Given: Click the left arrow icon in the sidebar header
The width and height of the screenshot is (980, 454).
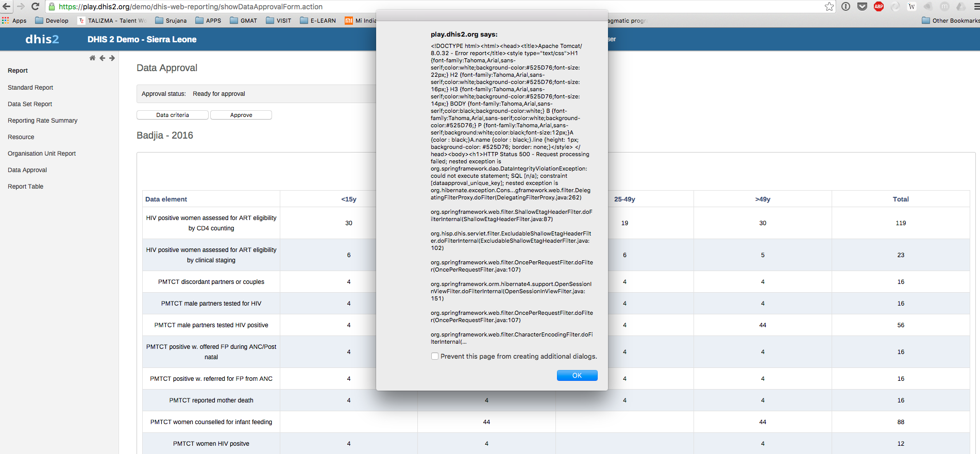Looking at the screenshot, I should pyautogui.click(x=102, y=58).
